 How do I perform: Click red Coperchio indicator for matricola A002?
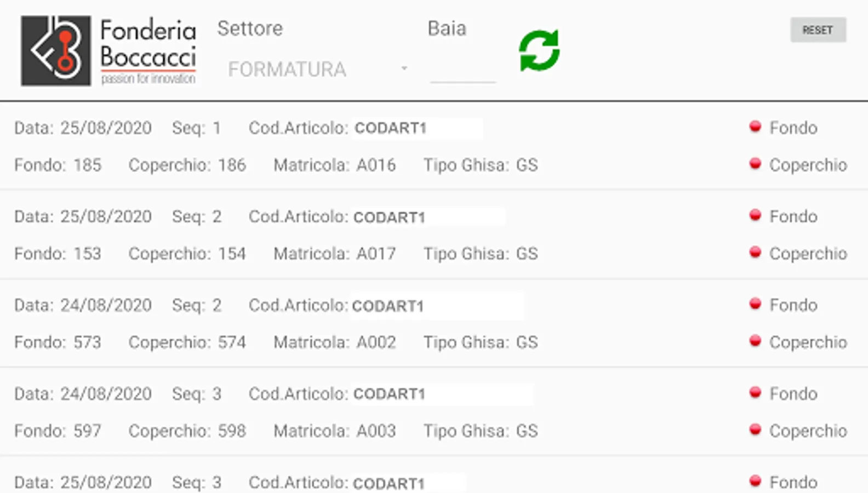click(x=755, y=341)
